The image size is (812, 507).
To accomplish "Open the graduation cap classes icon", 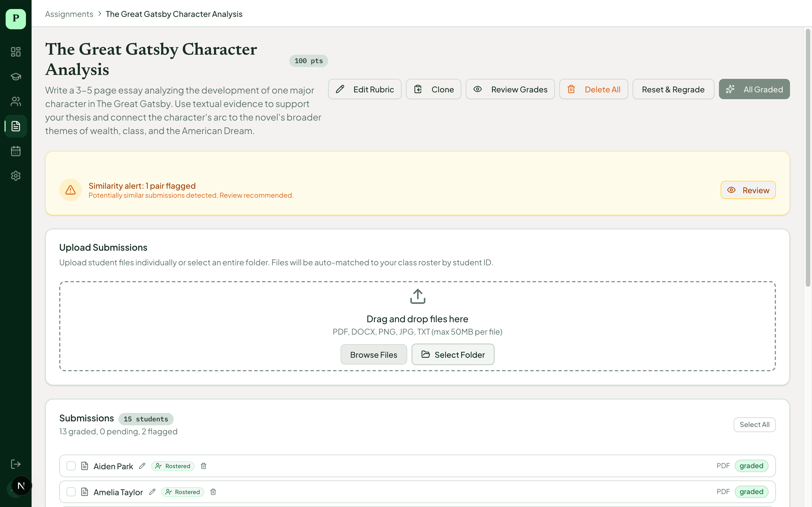I will [x=16, y=76].
